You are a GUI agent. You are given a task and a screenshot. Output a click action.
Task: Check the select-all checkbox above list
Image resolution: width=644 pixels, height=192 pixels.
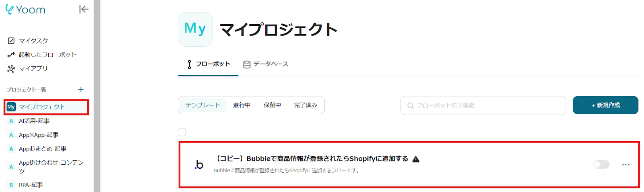[x=182, y=132]
